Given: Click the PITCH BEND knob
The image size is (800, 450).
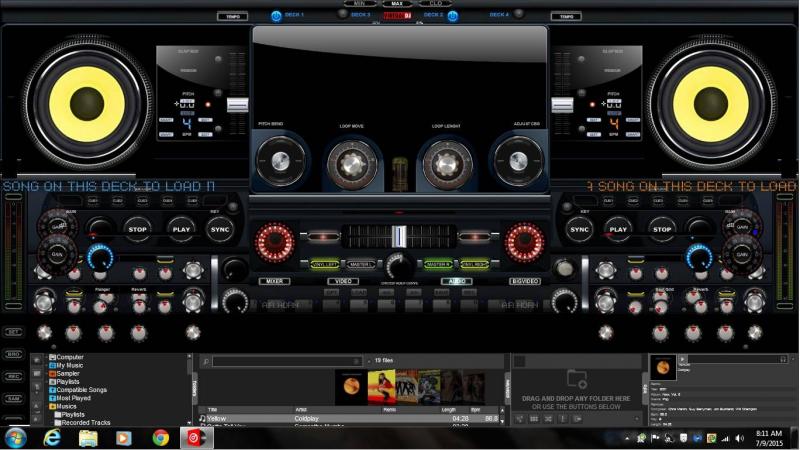Looking at the screenshot, I should 275,159.
